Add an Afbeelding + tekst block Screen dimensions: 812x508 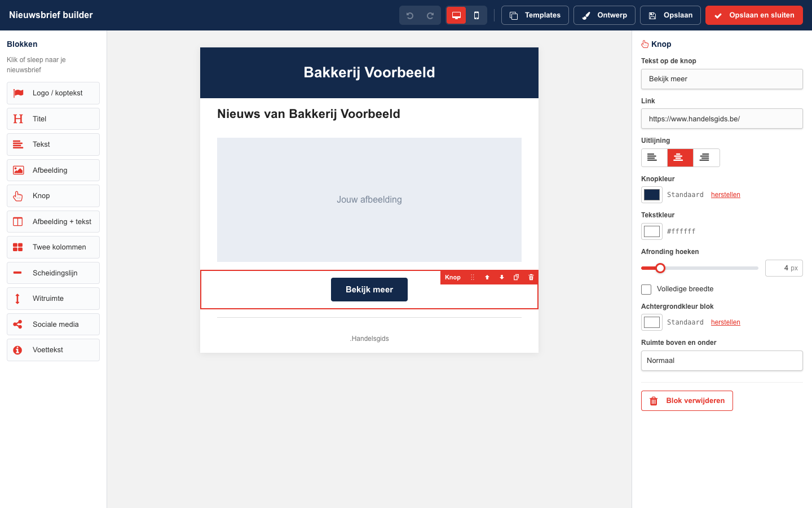coord(53,222)
